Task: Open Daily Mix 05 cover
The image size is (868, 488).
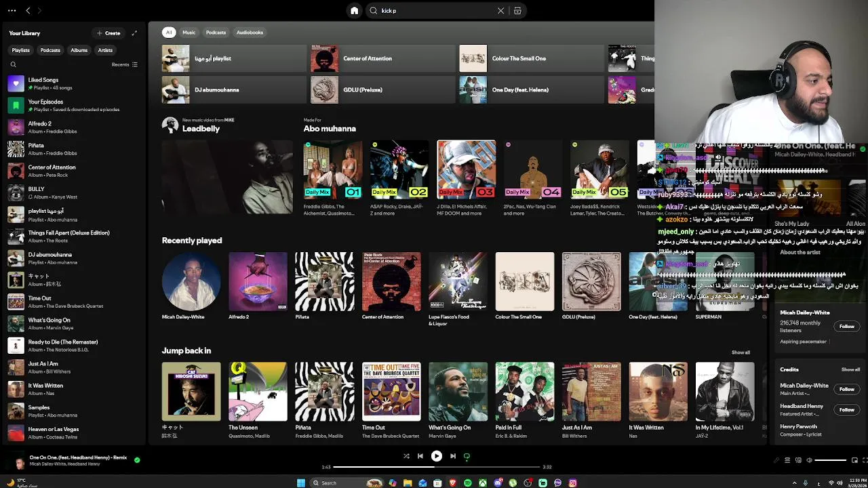Action: pos(599,169)
